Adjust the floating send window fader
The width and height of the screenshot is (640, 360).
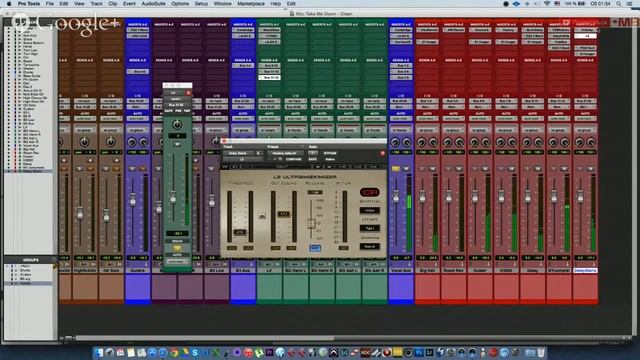click(x=173, y=199)
